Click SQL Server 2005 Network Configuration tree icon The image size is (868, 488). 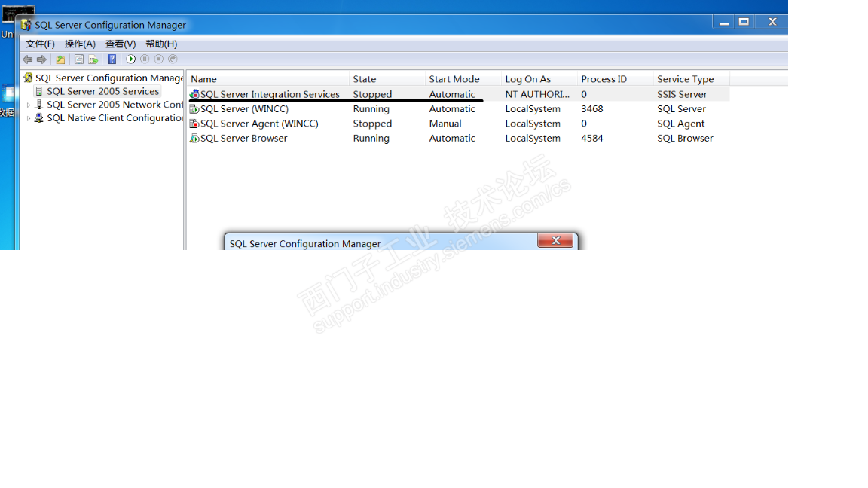pyautogui.click(x=39, y=105)
